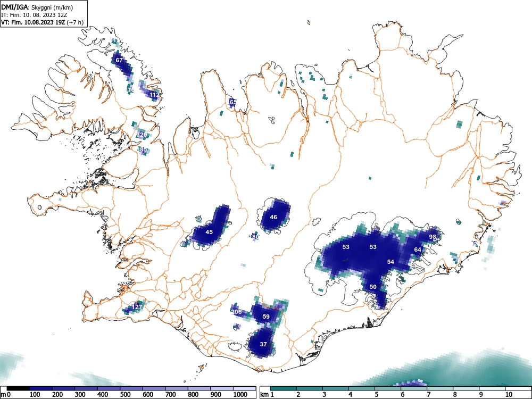The height and width of the screenshot is (399, 532).
Task: Click the teal legend swatch between km 1 and 2
Action: tap(284, 388)
